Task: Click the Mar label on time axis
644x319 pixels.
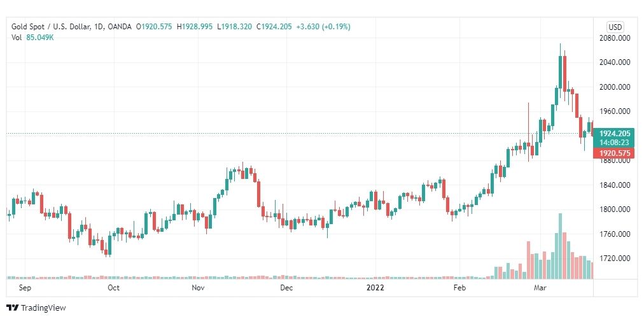Action: pyautogui.click(x=540, y=288)
